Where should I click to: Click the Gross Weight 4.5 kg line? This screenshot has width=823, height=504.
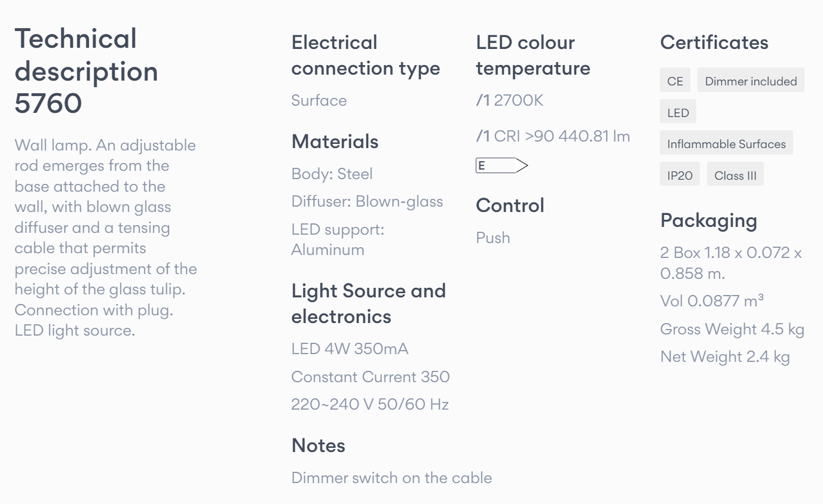click(x=732, y=329)
